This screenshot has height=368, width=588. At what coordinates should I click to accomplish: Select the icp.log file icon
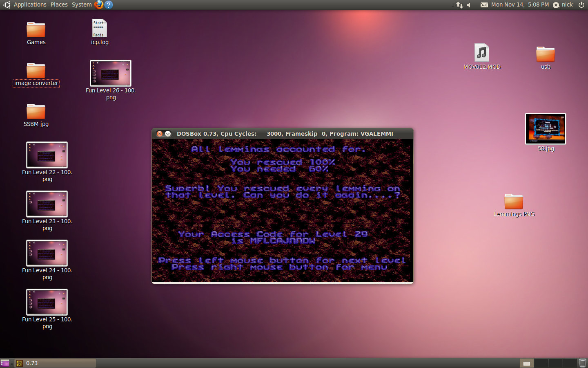point(99,29)
